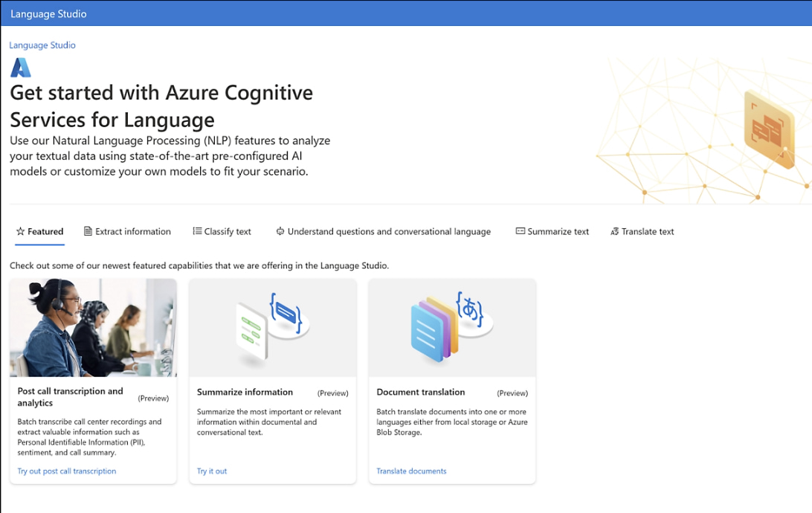Click the Language Studio breadcrumb link
The image size is (812, 513).
tap(42, 45)
